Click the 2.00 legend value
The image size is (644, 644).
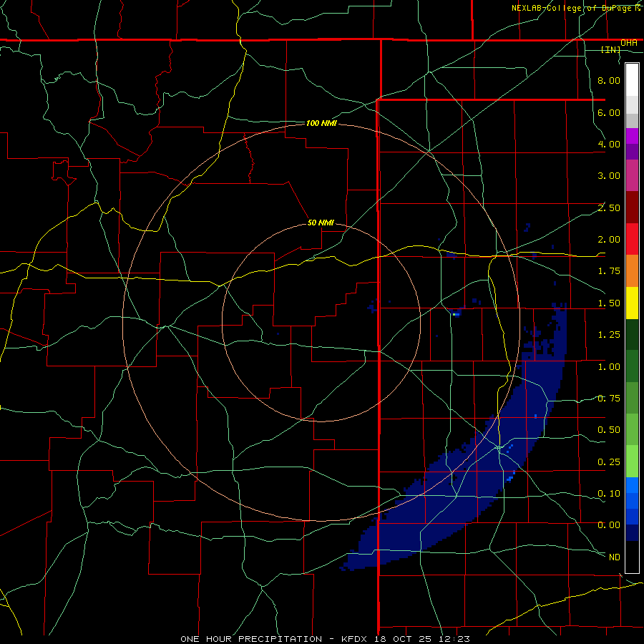609,240
